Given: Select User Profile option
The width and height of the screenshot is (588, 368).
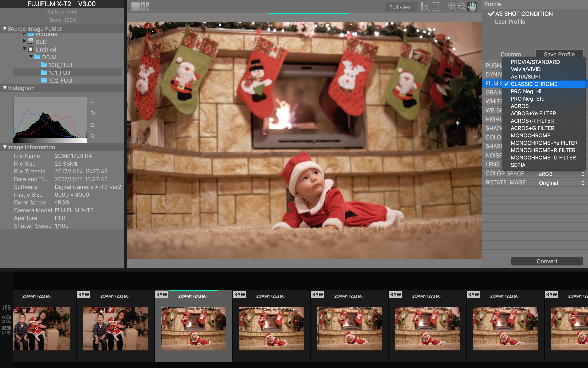Looking at the screenshot, I should tap(510, 22).
